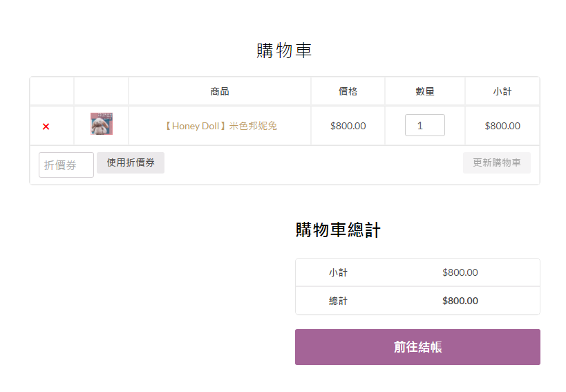The height and width of the screenshot is (392, 566).
Task: Select the 數量 column header
Action: [424, 91]
